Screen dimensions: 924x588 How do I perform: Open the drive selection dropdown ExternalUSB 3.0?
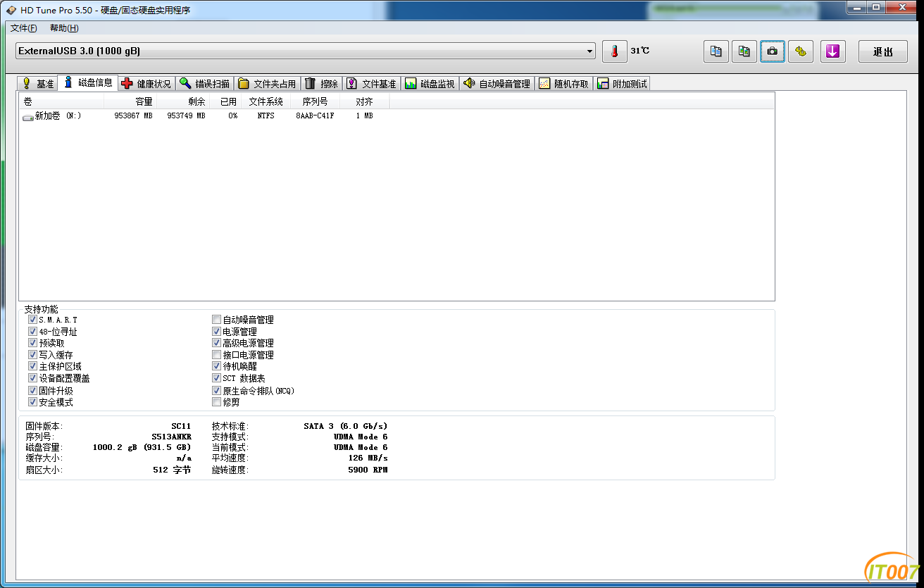click(x=306, y=51)
